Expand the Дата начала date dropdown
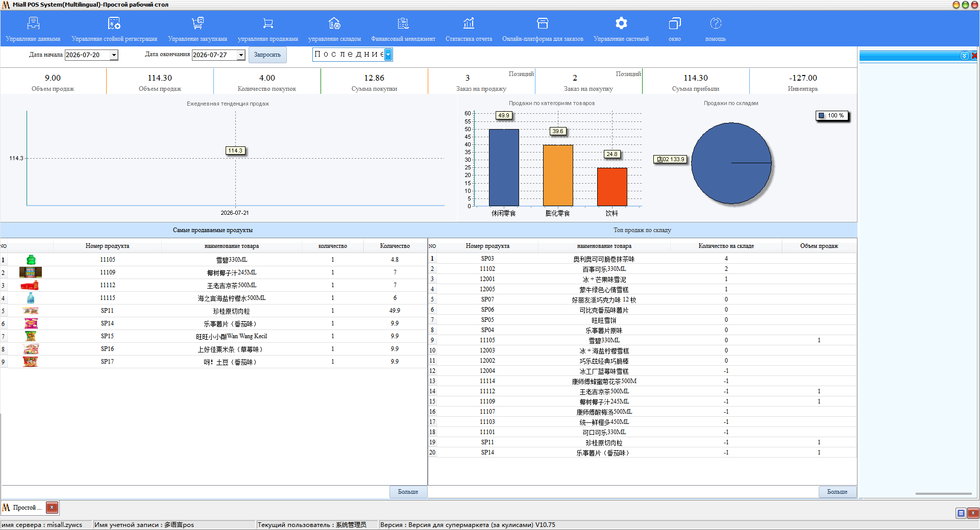Viewport: 980px width, 530px height. point(114,55)
